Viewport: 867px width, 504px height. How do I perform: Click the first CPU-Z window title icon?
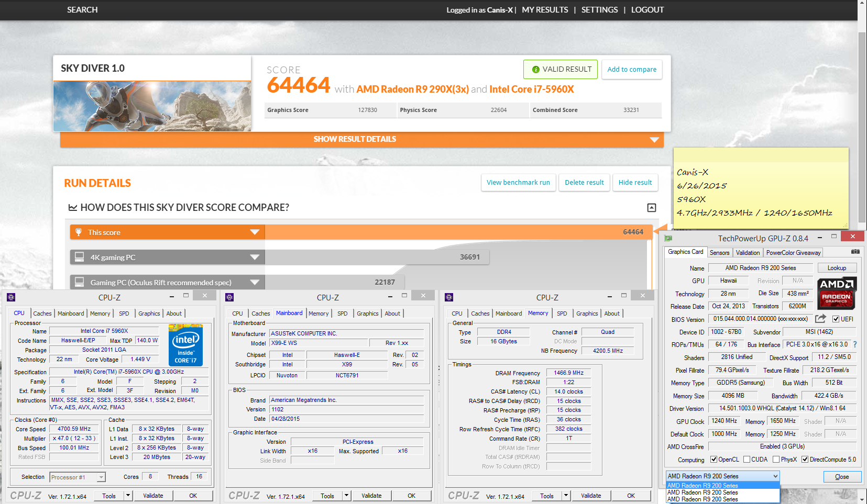pos(11,297)
